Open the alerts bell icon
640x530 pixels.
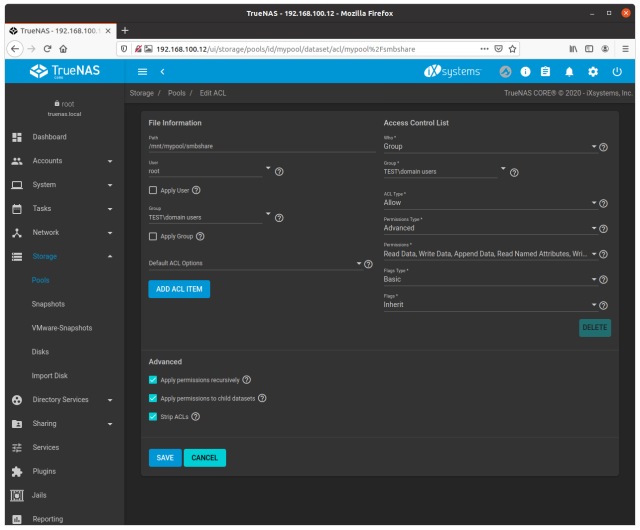569,72
